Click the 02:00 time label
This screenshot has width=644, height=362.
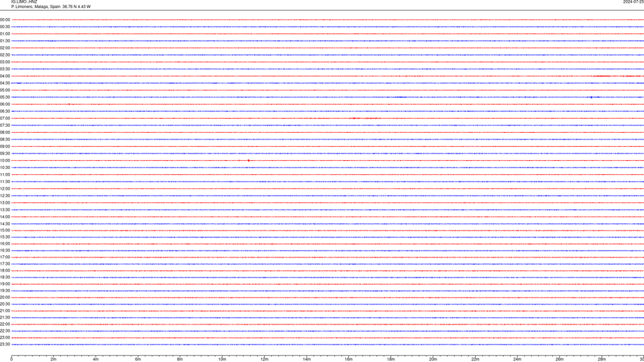tap(5, 48)
